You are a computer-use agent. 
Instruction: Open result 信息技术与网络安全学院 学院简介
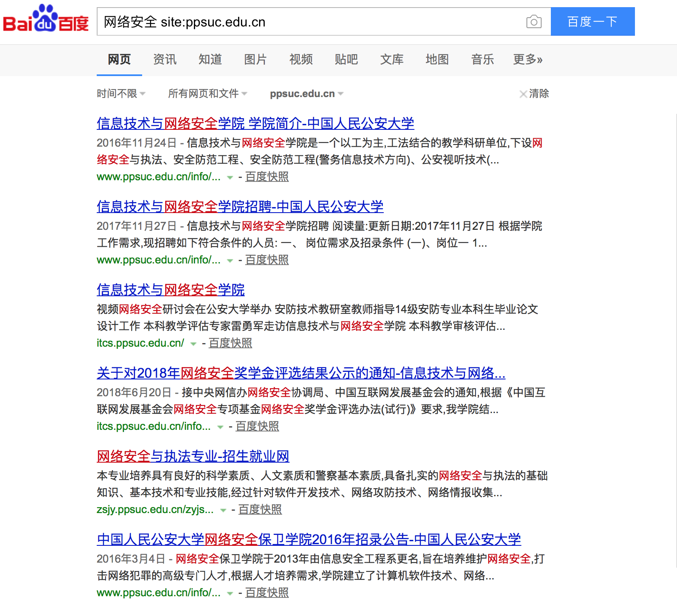point(255,124)
